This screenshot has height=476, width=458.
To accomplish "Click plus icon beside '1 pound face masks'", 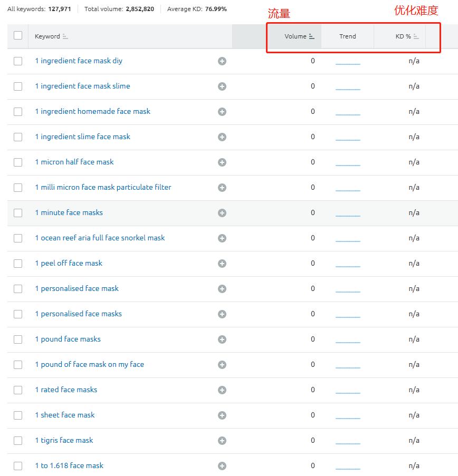I will click(222, 339).
